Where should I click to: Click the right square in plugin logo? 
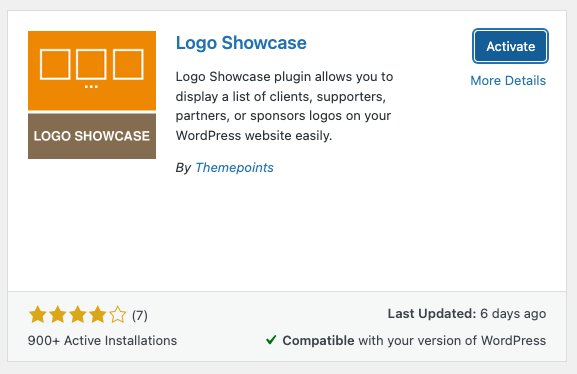128,64
